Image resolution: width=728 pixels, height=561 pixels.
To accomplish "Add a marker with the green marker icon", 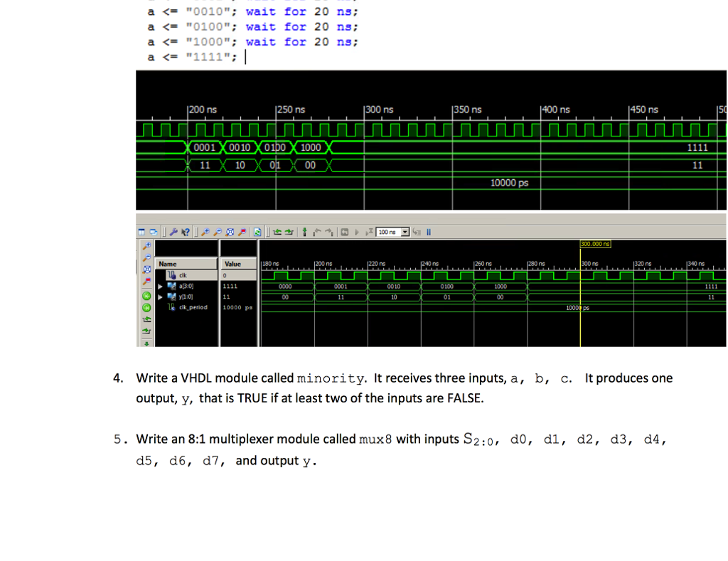I will [304, 232].
